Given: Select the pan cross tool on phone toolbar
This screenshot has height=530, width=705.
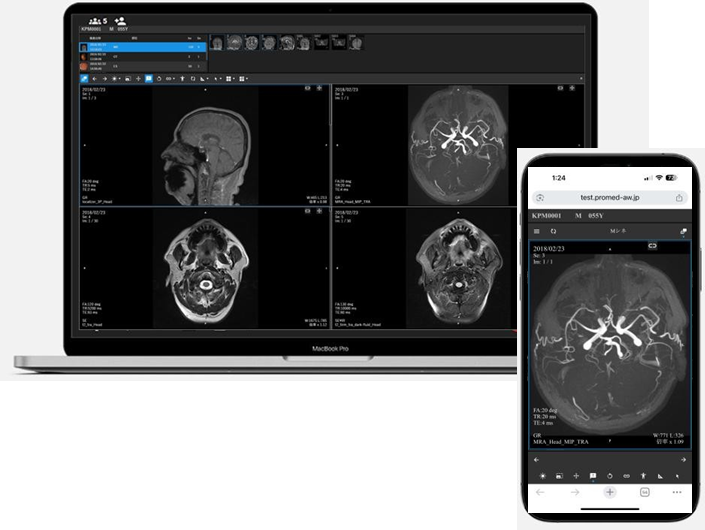Looking at the screenshot, I should pyautogui.click(x=576, y=476).
